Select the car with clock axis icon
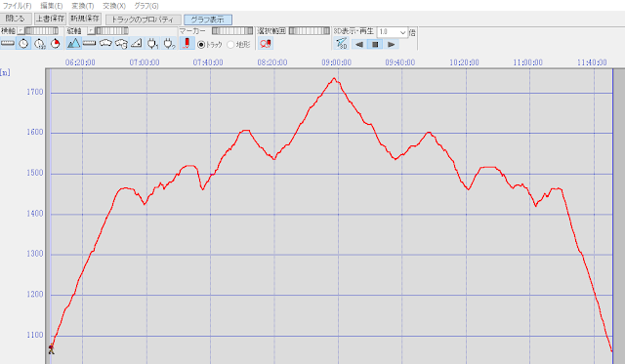The height and width of the screenshot is (364, 625). 121,43
